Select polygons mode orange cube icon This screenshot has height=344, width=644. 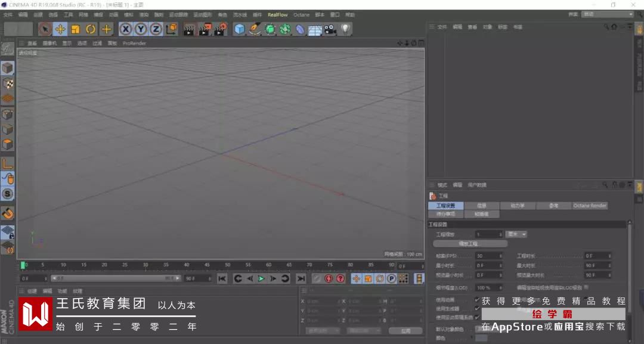click(x=7, y=144)
